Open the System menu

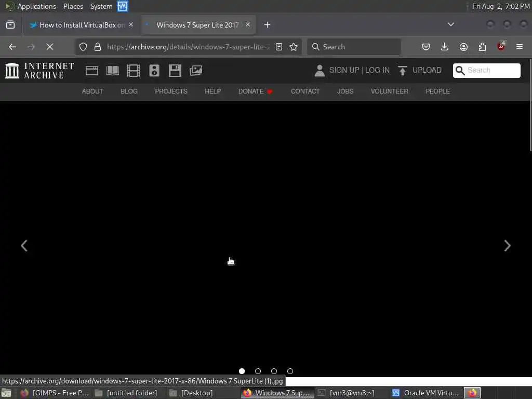coord(101,6)
